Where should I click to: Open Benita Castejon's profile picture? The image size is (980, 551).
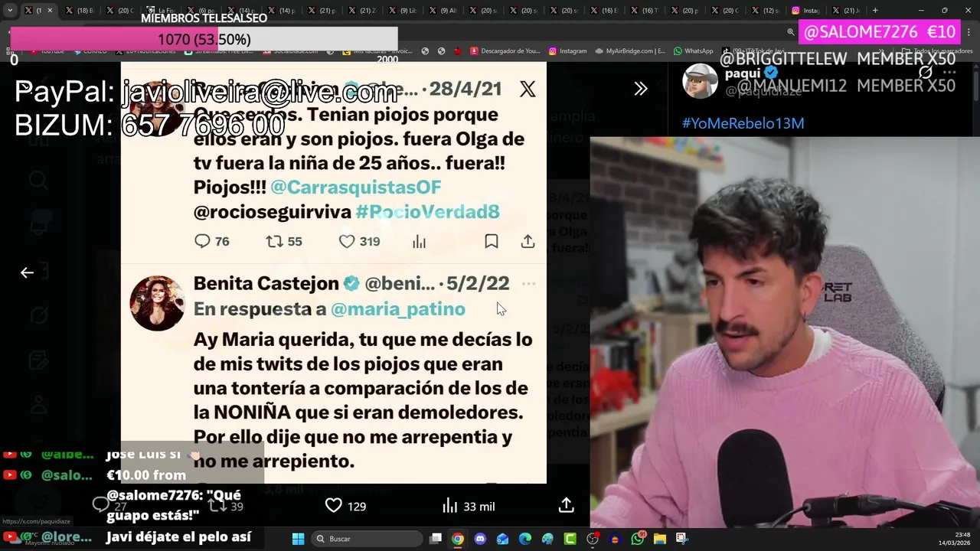coord(157,303)
